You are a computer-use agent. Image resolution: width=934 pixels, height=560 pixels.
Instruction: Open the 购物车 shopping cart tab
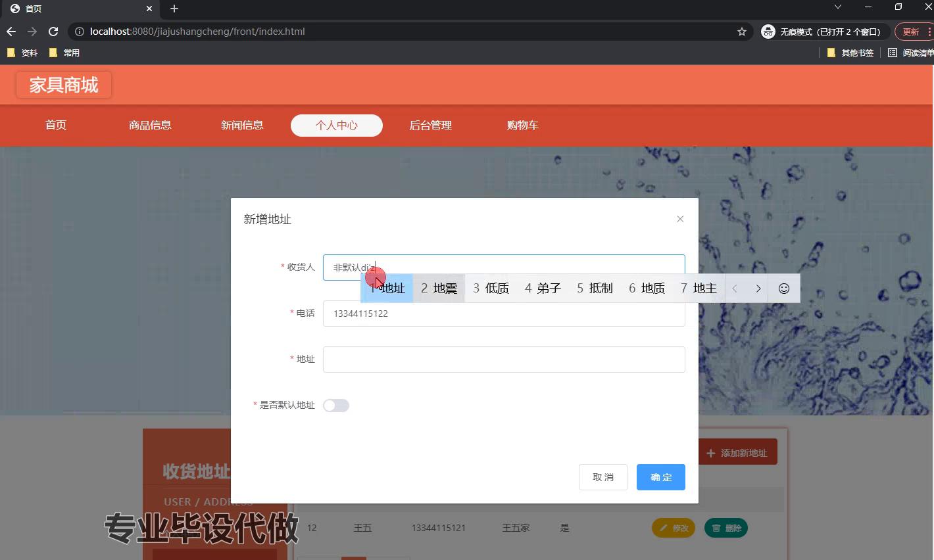(x=522, y=125)
